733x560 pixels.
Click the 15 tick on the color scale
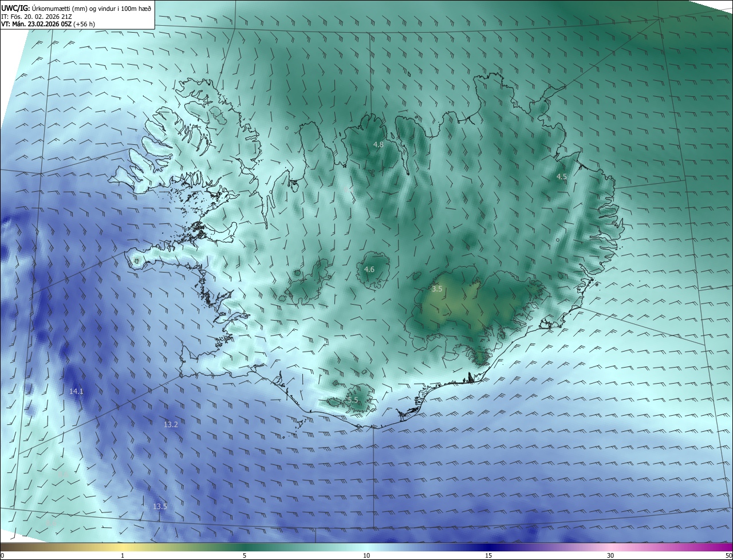click(488, 555)
